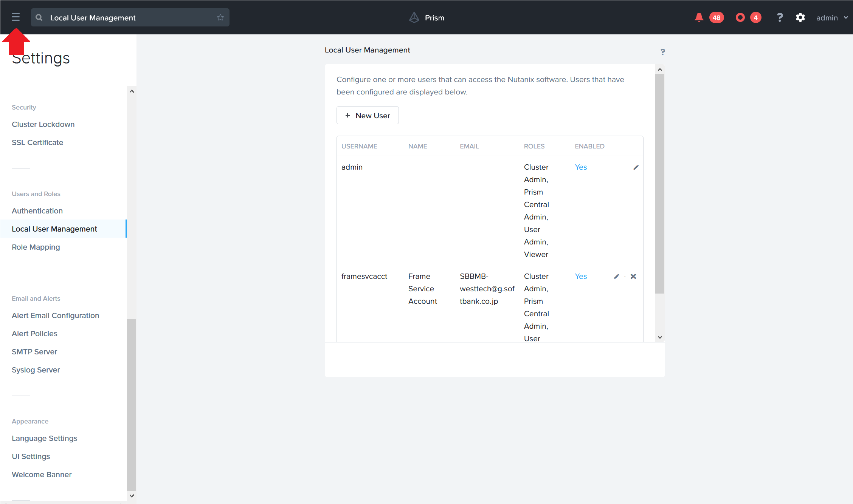Expand the admin user dropdown

click(x=832, y=18)
